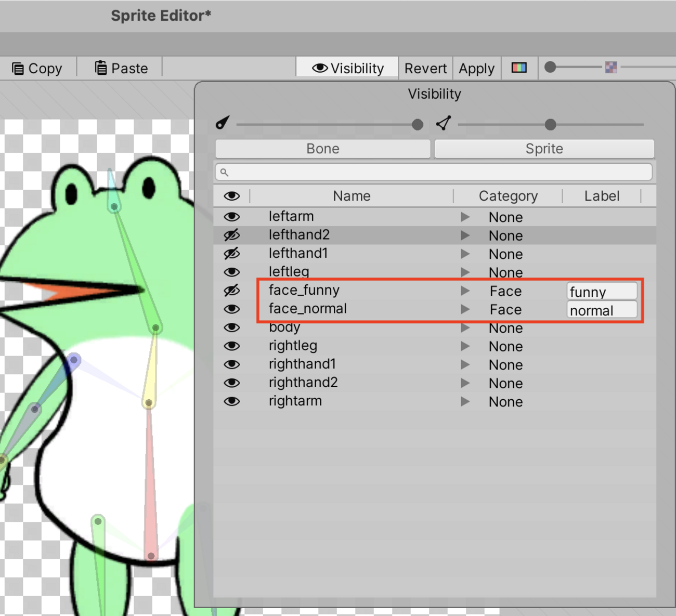Switch to the Bone tab
Screen dimensions: 676x616
click(x=323, y=149)
